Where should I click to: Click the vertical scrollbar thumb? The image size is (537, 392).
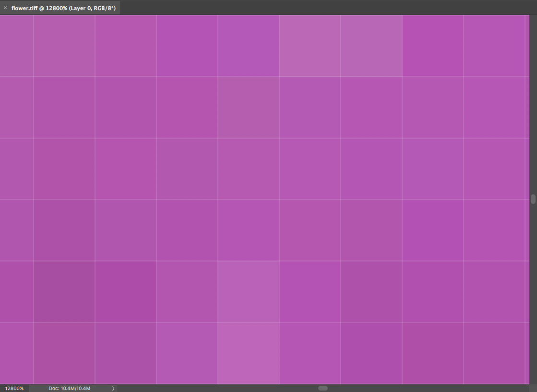click(x=533, y=200)
